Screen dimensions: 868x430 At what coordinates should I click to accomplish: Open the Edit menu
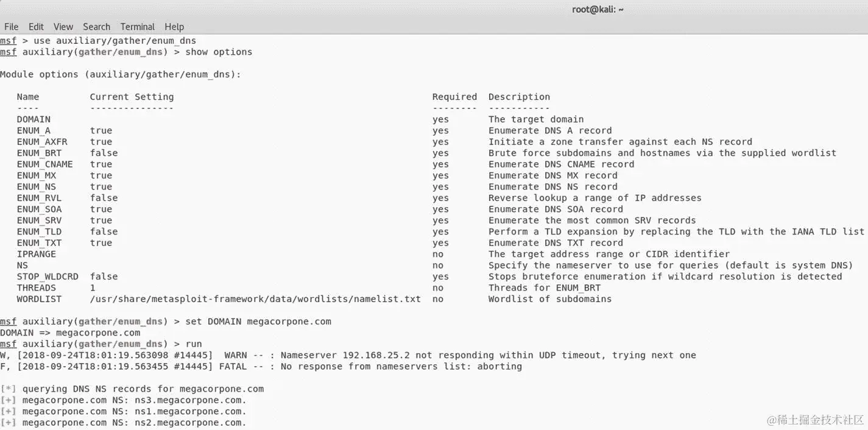point(36,27)
